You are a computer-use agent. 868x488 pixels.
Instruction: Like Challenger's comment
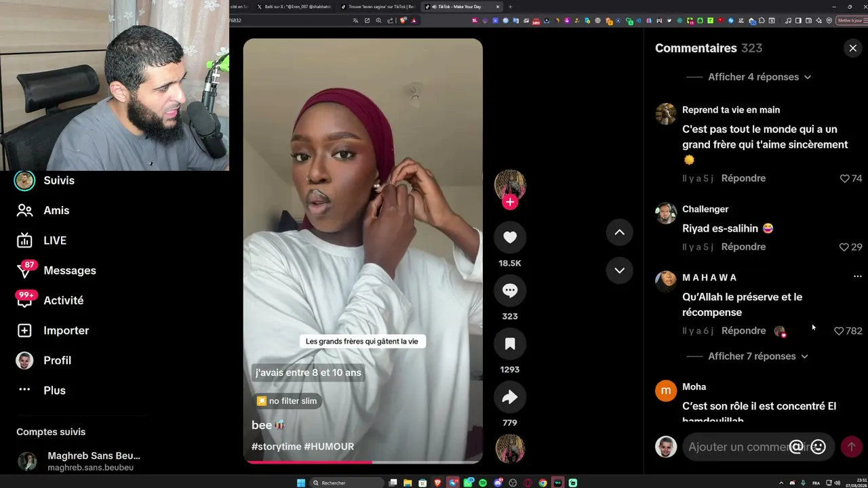tap(844, 247)
